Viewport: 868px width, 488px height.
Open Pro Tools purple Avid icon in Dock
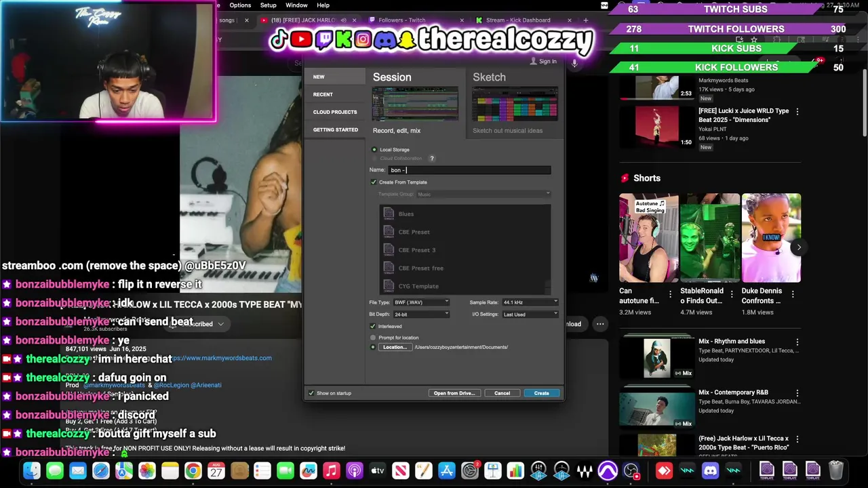pos(608,470)
